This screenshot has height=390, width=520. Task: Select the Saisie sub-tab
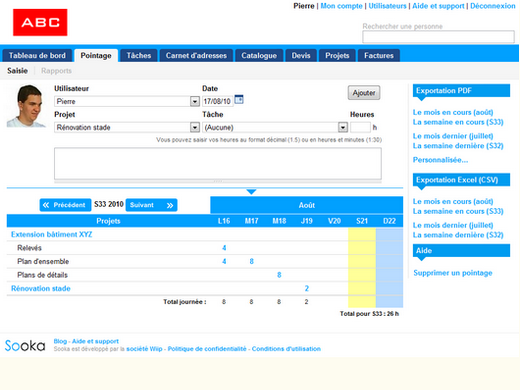[x=17, y=71]
